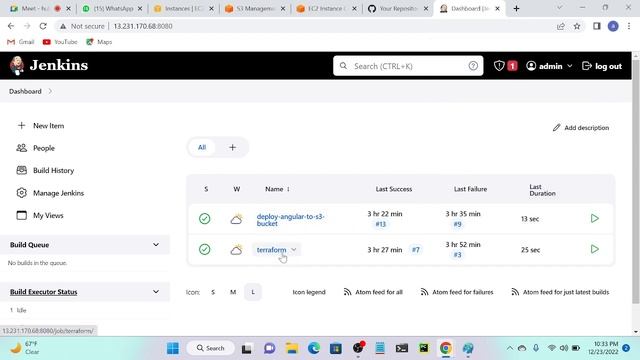Click the People sidebar icon
The width and height of the screenshot is (640, 360).
(x=22, y=148)
